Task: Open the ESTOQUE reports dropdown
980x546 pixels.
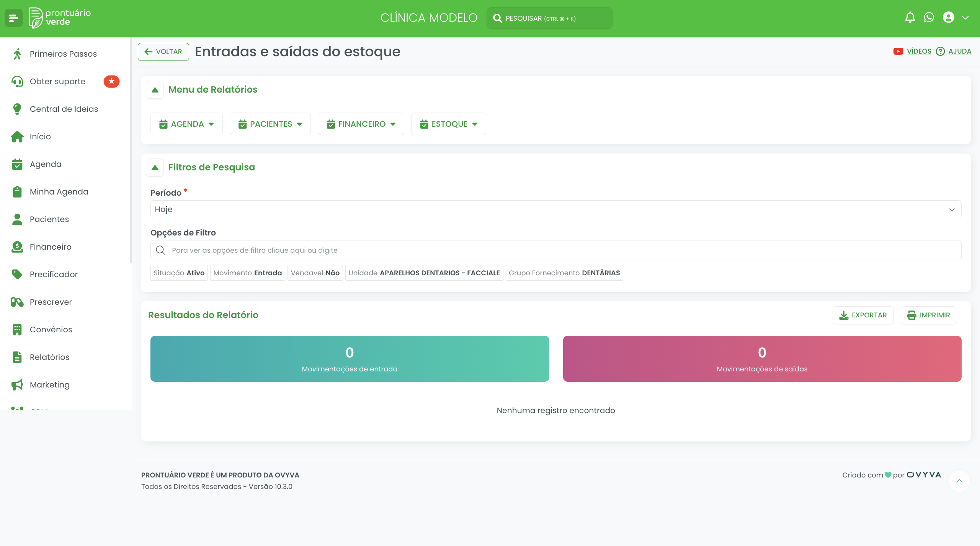Action: [448, 124]
